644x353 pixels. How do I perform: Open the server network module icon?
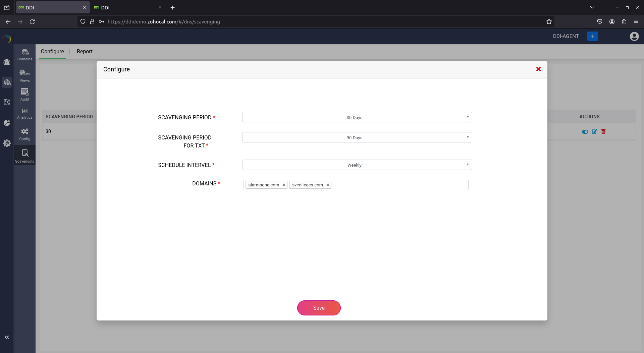click(7, 102)
